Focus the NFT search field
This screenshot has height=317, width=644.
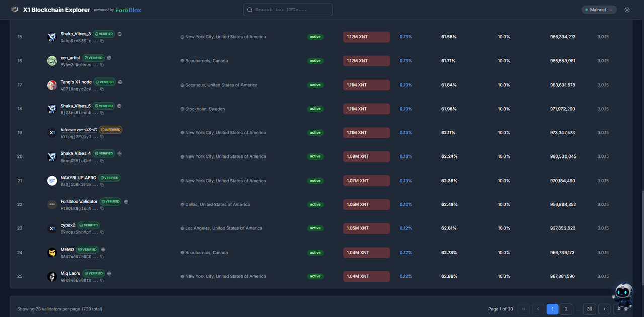[288, 10]
